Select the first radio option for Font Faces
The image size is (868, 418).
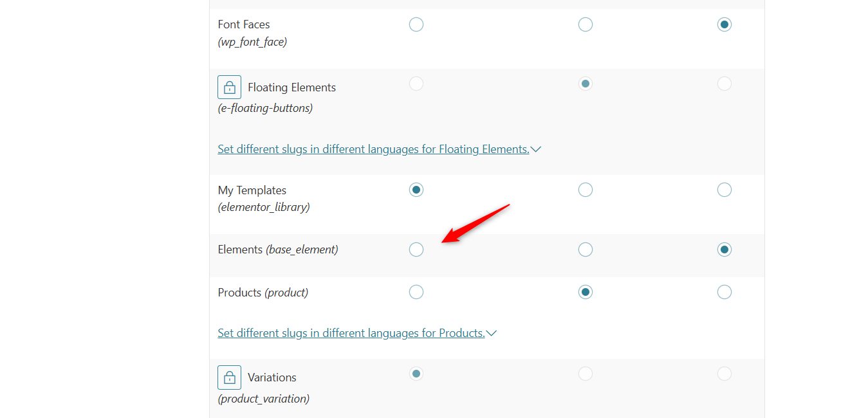pyautogui.click(x=416, y=24)
